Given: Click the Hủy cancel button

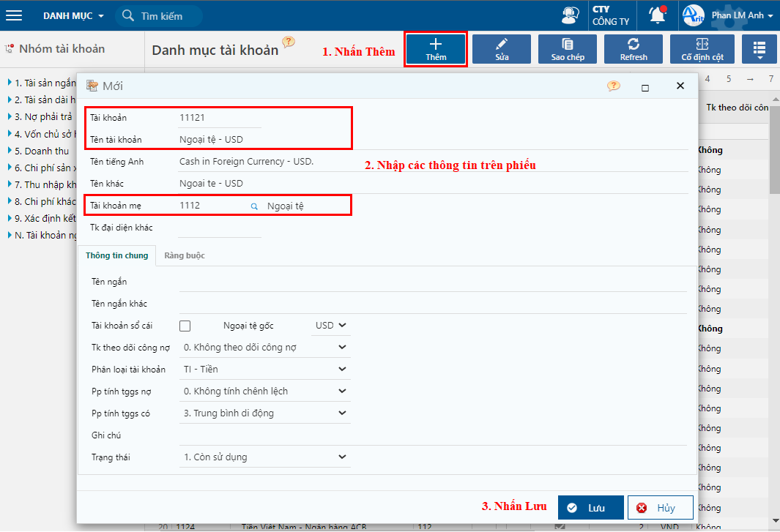Looking at the screenshot, I should point(660,508).
